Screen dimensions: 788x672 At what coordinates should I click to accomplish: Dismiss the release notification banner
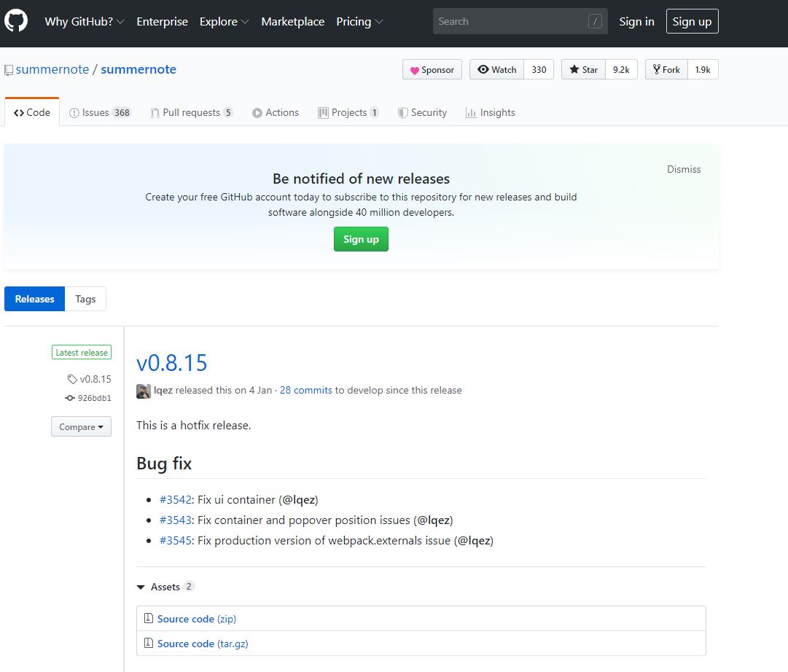[x=684, y=169]
